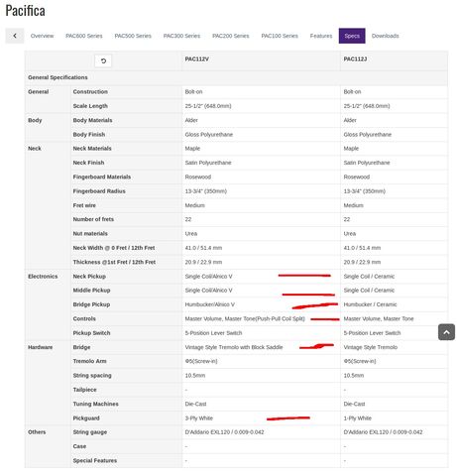457x476 pixels.
Task: Switch to the PAC500 Series tab
Action: pos(133,36)
